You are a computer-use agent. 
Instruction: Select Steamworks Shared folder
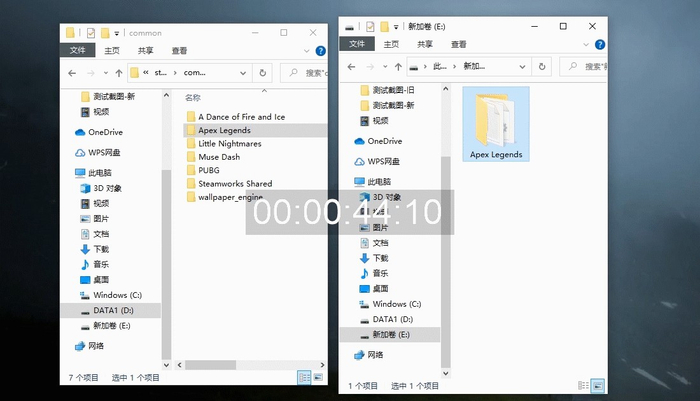pos(229,184)
